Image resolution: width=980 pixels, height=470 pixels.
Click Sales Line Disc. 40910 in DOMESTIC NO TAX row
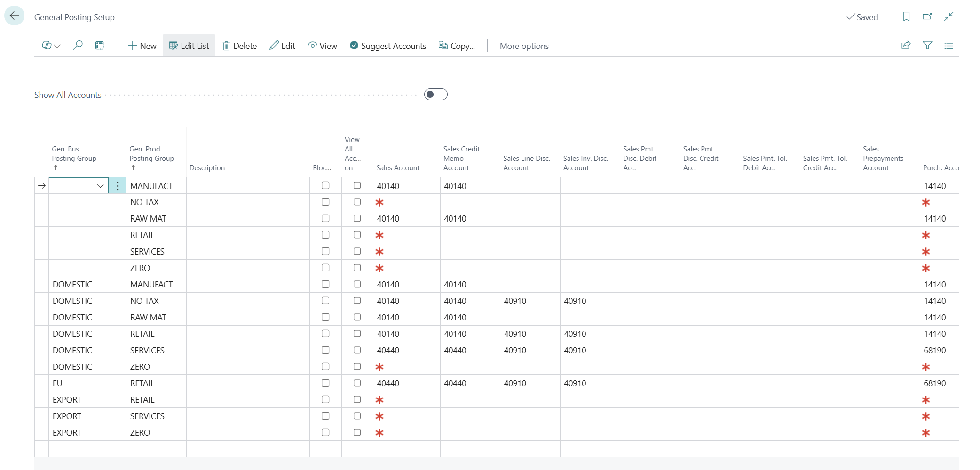tap(515, 301)
